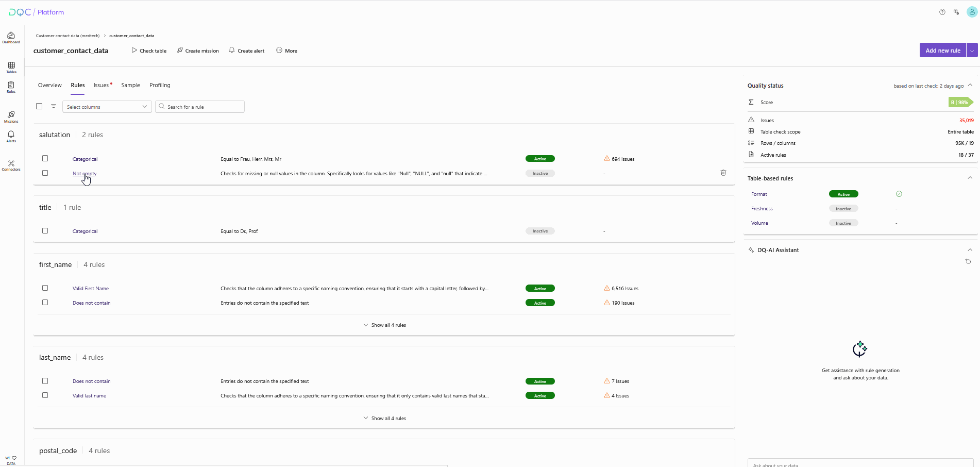The width and height of the screenshot is (980, 467).
Task: Reset the DQ-AI Assistant chat
Action: [x=968, y=262]
